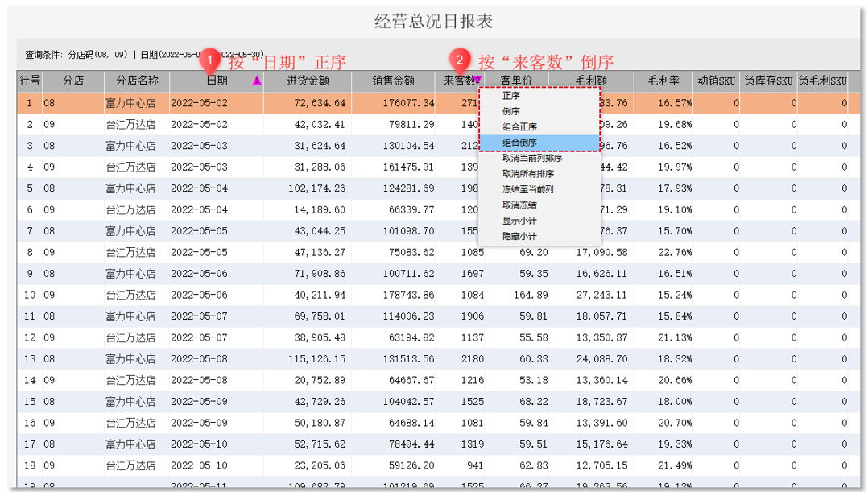This screenshot has height=492, width=868.
Task: Click the ascending sort arrow on 日期 column
Action: (257, 81)
